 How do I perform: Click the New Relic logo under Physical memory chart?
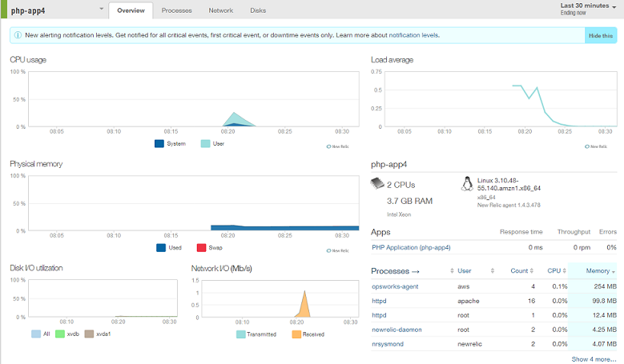[337, 250]
